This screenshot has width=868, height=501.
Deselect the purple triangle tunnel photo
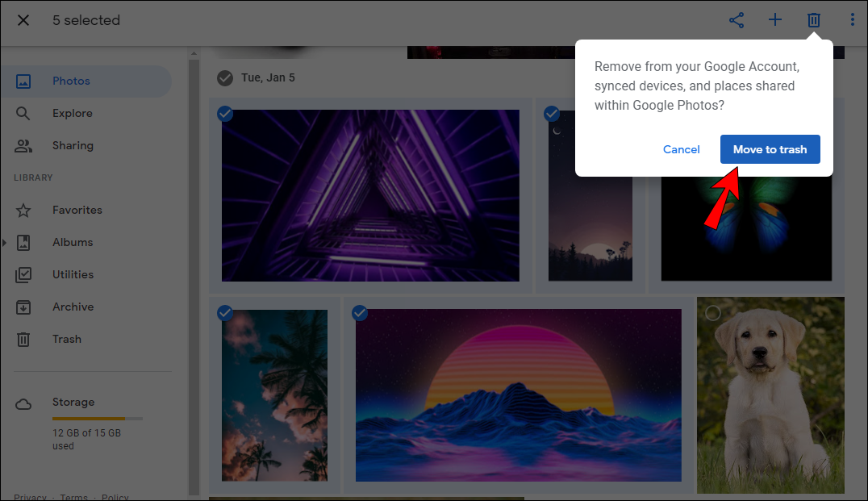(225, 114)
